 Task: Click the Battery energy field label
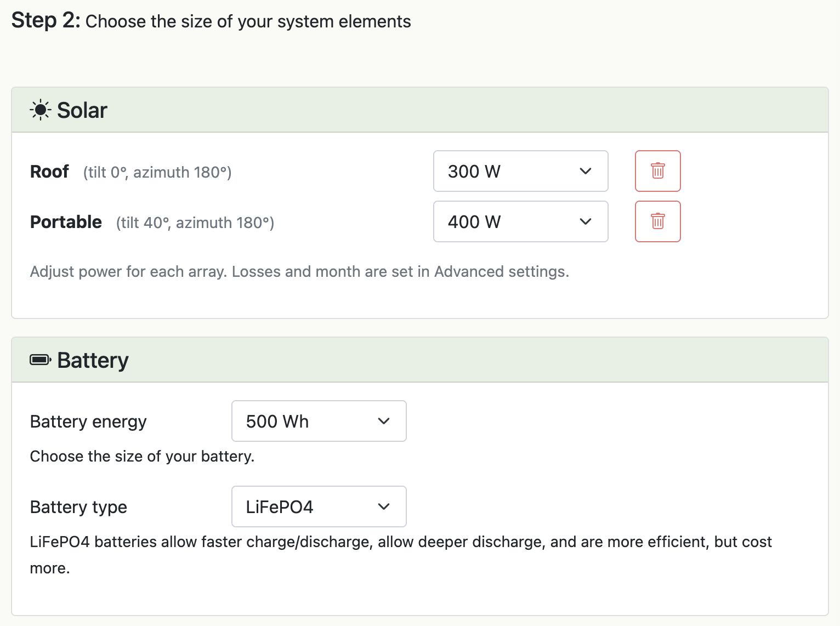(88, 422)
